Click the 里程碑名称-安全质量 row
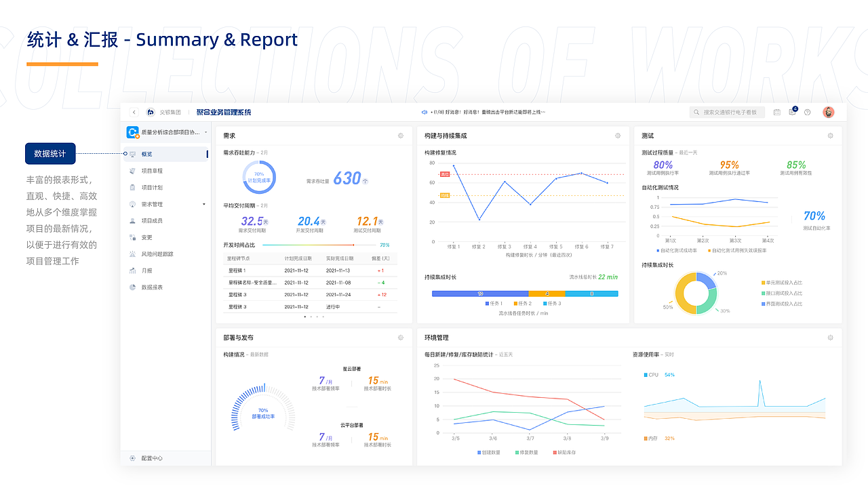The image size is (868, 488). tap(311, 283)
